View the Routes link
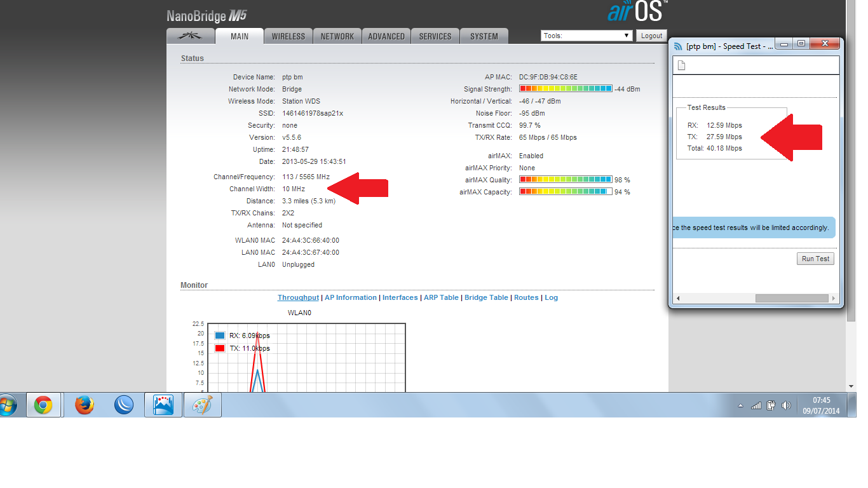Viewport: 868px width, 488px height. (526, 297)
